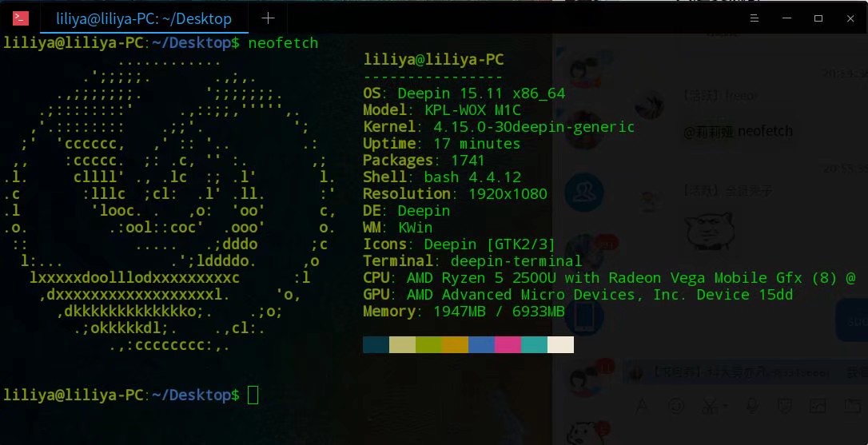Screen dimensions: 868x445
Task: Click the liliya@liliya-PC header in neofetch output
Action: point(433,60)
